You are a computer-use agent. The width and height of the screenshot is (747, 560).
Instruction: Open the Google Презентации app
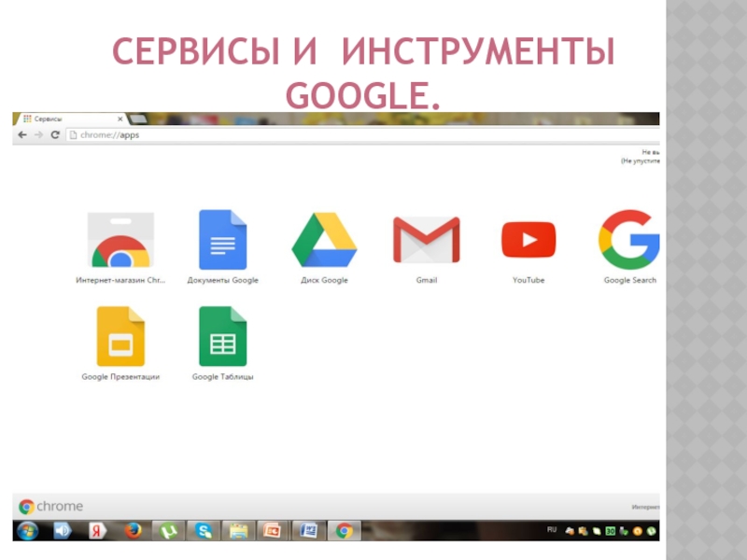coord(120,343)
